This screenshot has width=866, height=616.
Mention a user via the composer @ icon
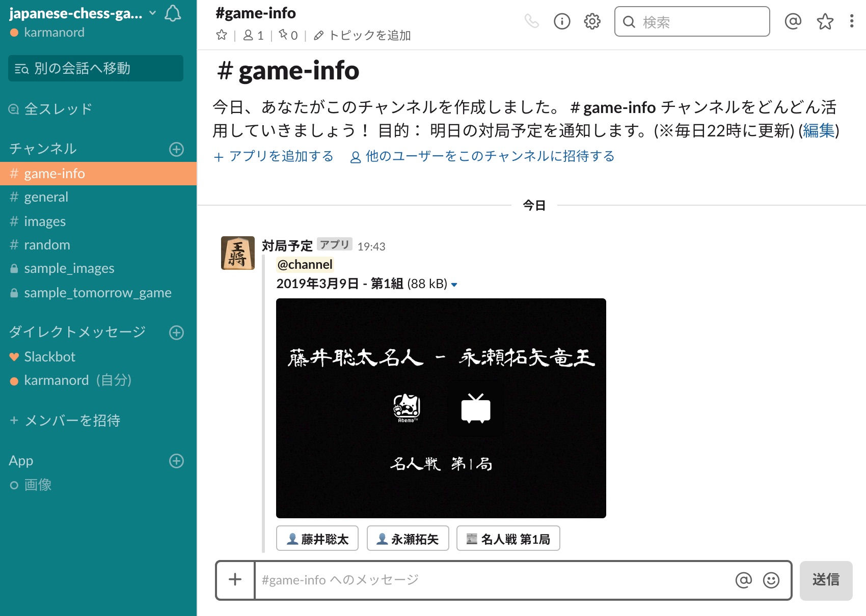click(743, 580)
